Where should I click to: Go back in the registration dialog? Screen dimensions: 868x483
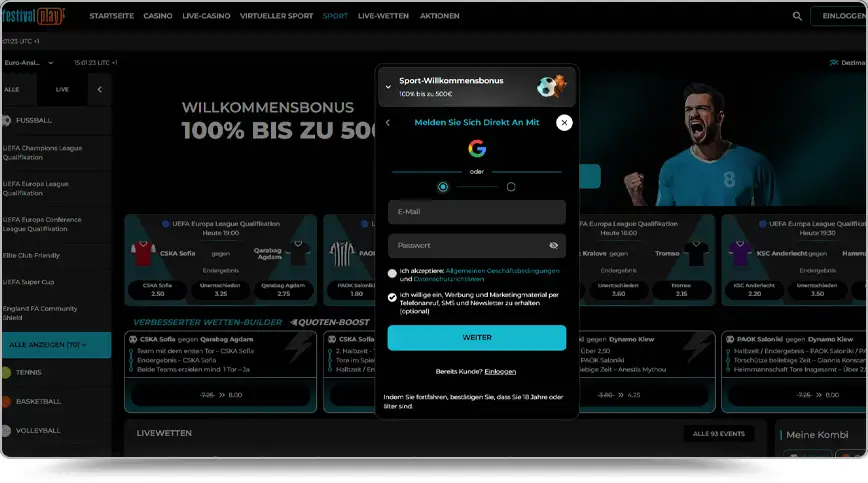(388, 123)
